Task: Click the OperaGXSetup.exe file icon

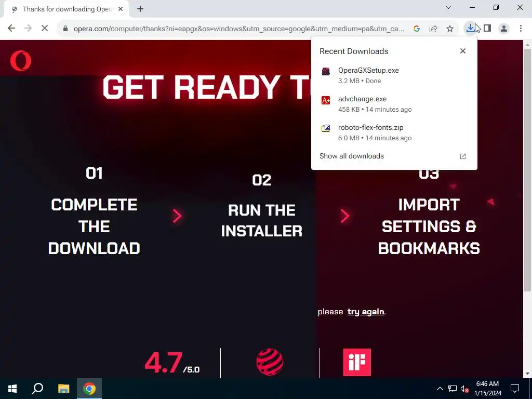Action: pyautogui.click(x=326, y=72)
